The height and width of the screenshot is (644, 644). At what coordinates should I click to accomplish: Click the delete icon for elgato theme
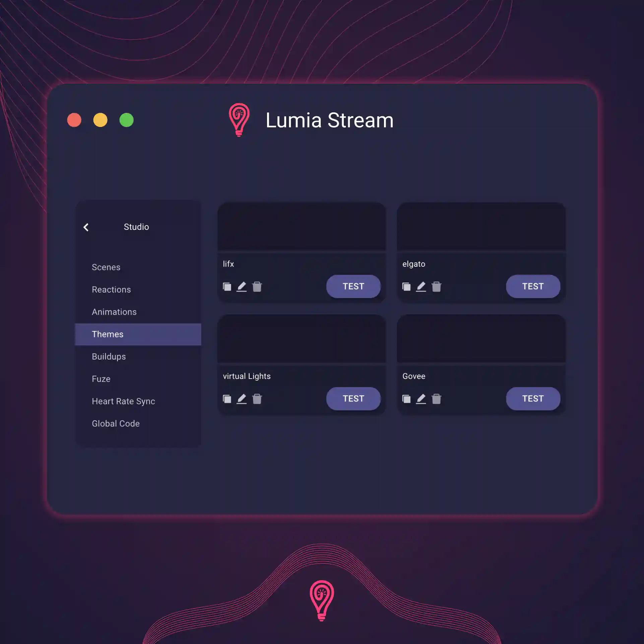point(437,286)
